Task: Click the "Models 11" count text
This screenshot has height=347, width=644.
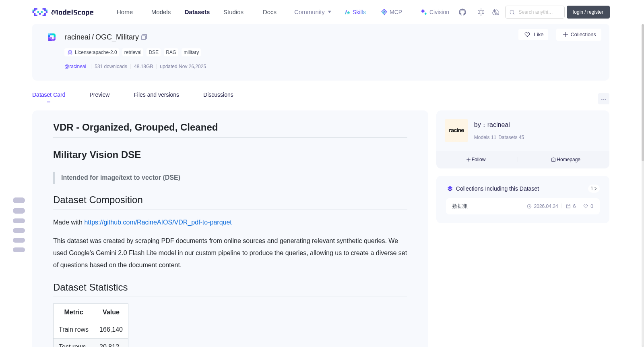Action: 485,137
